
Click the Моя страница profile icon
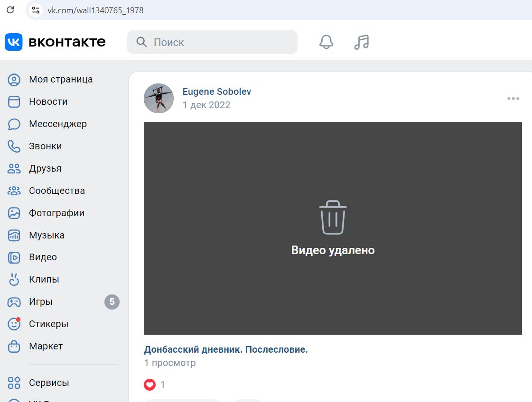click(14, 80)
